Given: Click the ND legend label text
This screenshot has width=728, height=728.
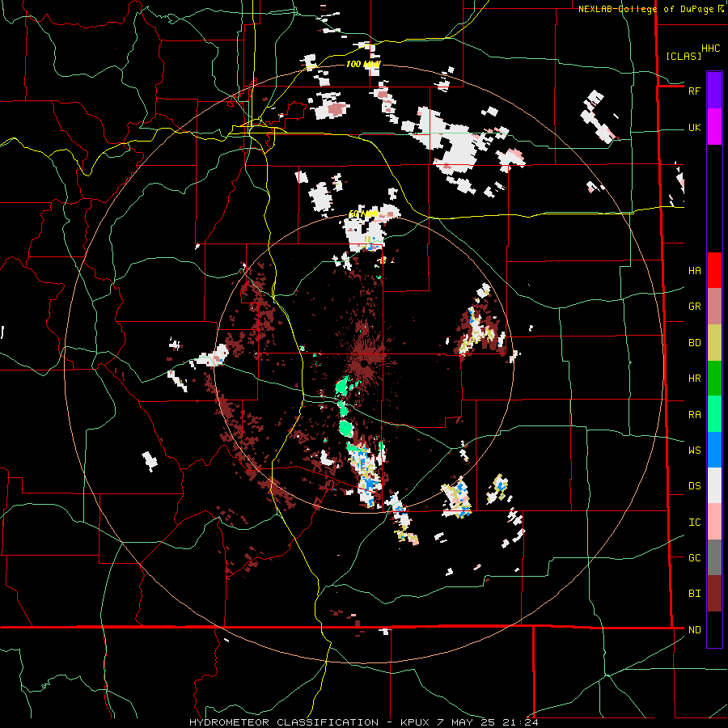Looking at the screenshot, I should 694,630.
